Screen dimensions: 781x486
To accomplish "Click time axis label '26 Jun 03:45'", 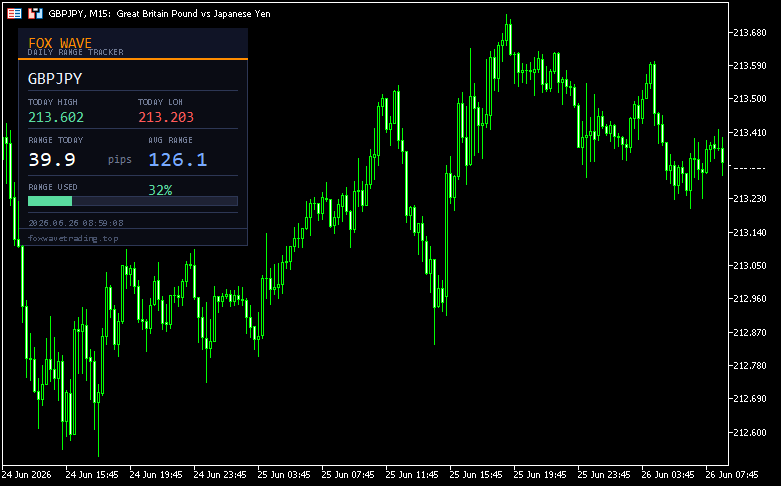I will coord(668,475).
